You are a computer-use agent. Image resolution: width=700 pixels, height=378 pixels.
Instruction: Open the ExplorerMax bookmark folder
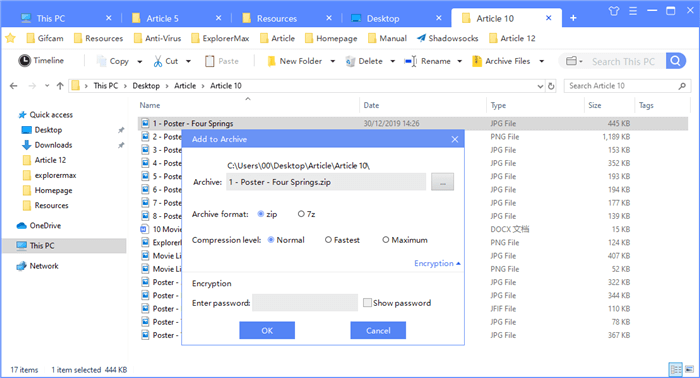[x=220, y=38]
